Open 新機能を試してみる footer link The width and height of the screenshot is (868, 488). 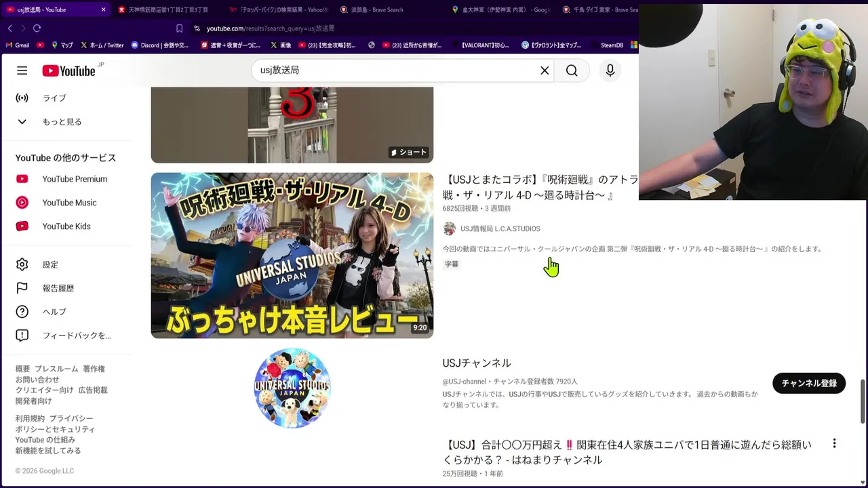tap(48, 451)
